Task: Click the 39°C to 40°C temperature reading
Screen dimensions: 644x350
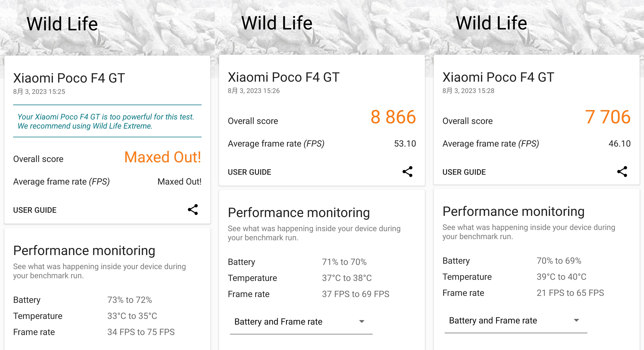Action: 561,277
